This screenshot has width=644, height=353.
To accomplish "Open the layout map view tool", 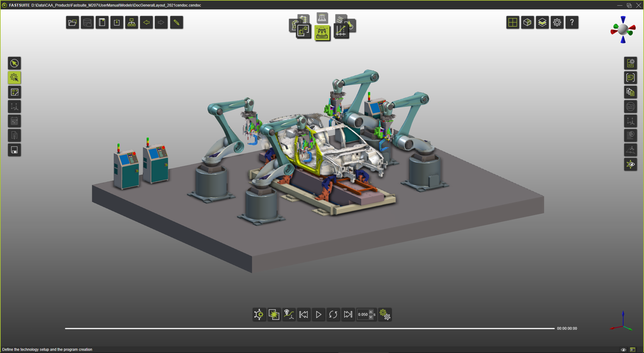I will click(14, 92).
